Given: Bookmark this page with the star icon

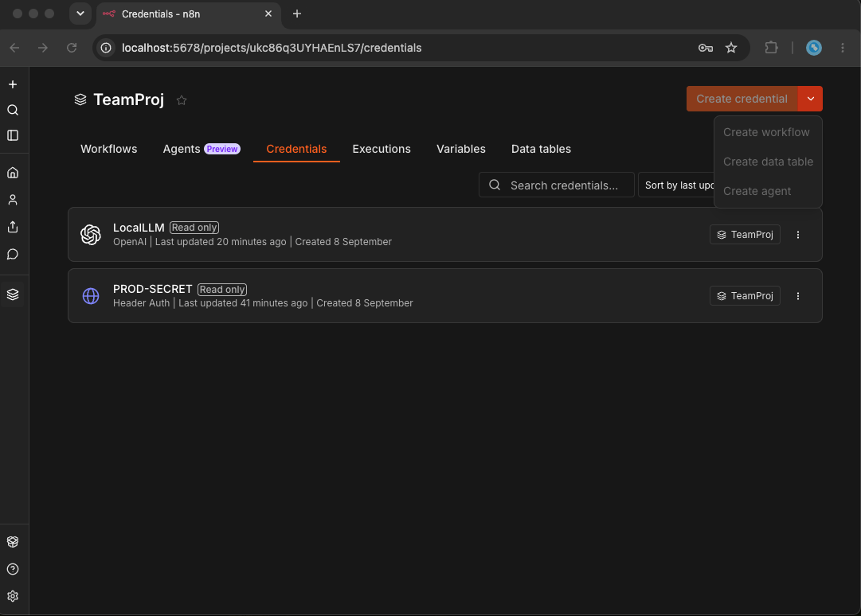Looking at the screenshot, I should coord(731,49).
